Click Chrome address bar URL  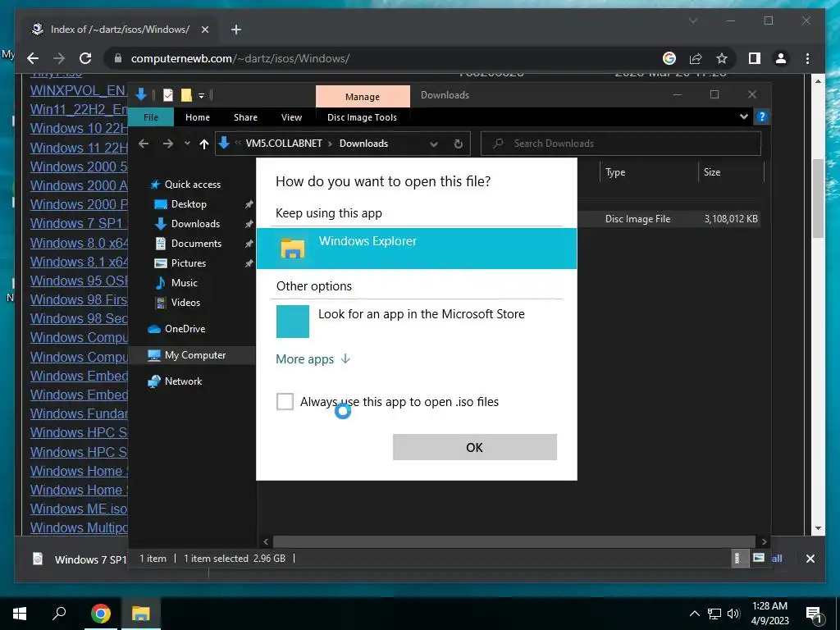[240, 58]
